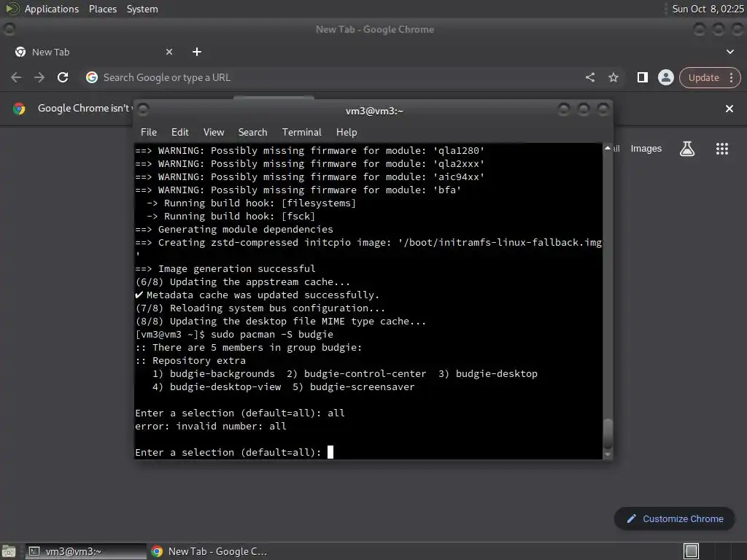Share this page icon in Chrome
This screenshot has height=560, width=747.
589,77
